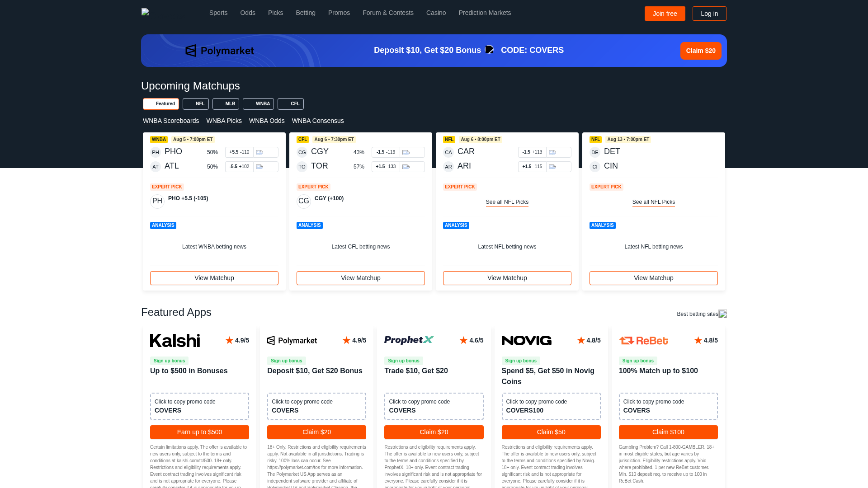Click Earn up to $500 on Kalshi card
Viewport: 868px width, 488px height.
coord(199,432)
